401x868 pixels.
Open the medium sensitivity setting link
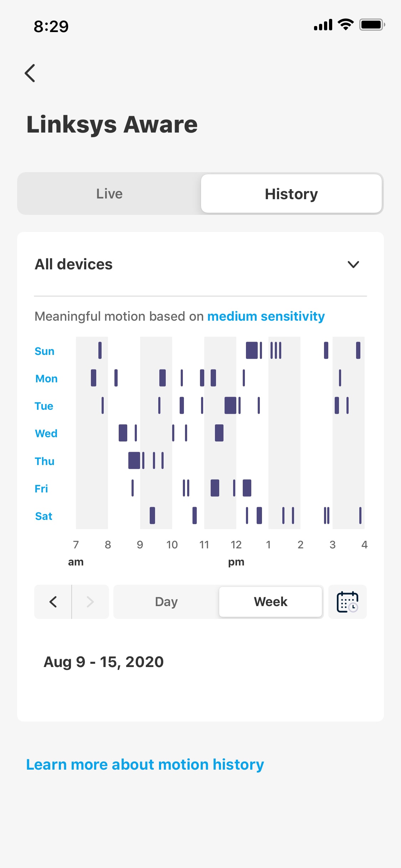pyautogui.click(x=266, y=316)
